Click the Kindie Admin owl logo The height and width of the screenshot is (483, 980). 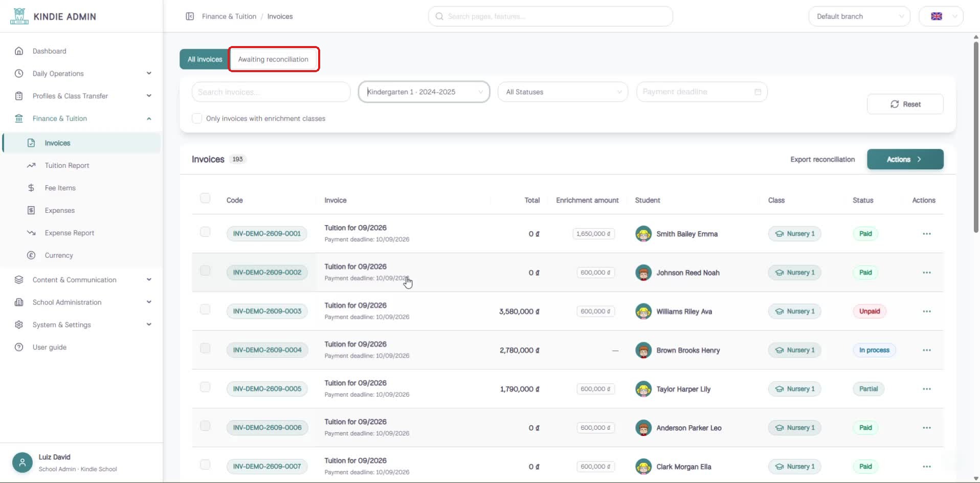pos(19,16)
